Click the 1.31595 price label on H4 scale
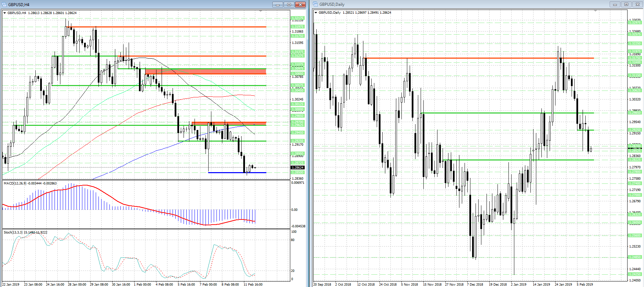 point(297,43)
